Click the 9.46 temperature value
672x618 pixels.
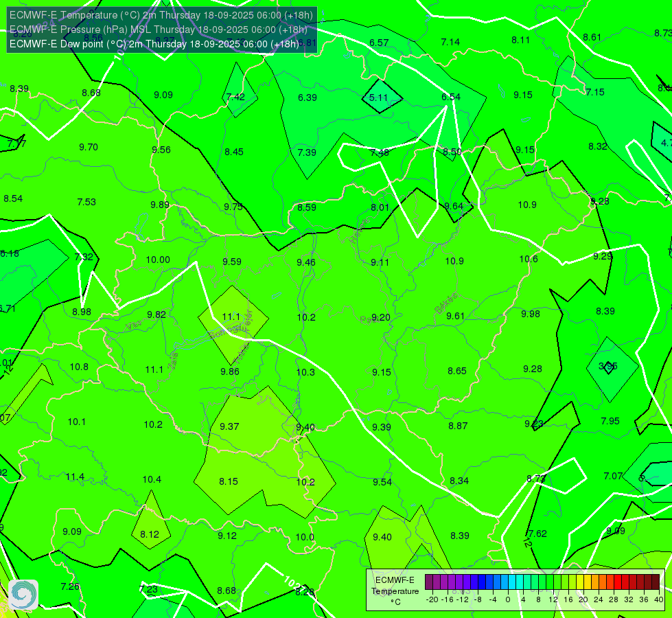(306, 262)
